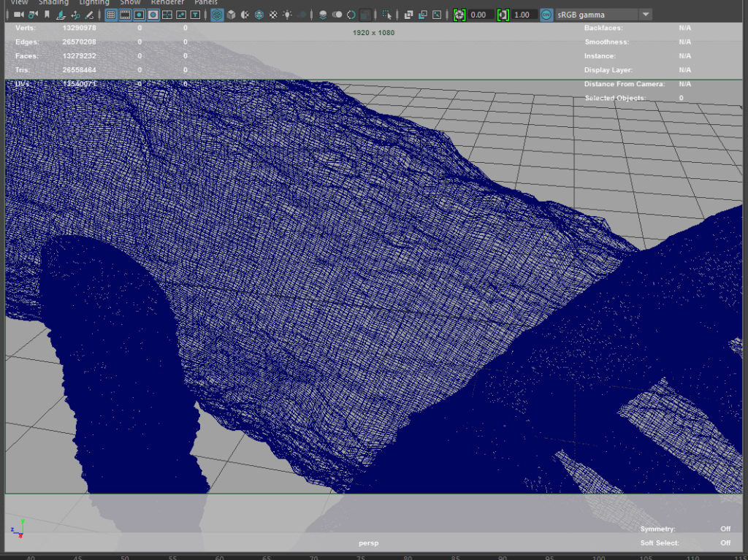Click the Lock Camera icon

33,15
